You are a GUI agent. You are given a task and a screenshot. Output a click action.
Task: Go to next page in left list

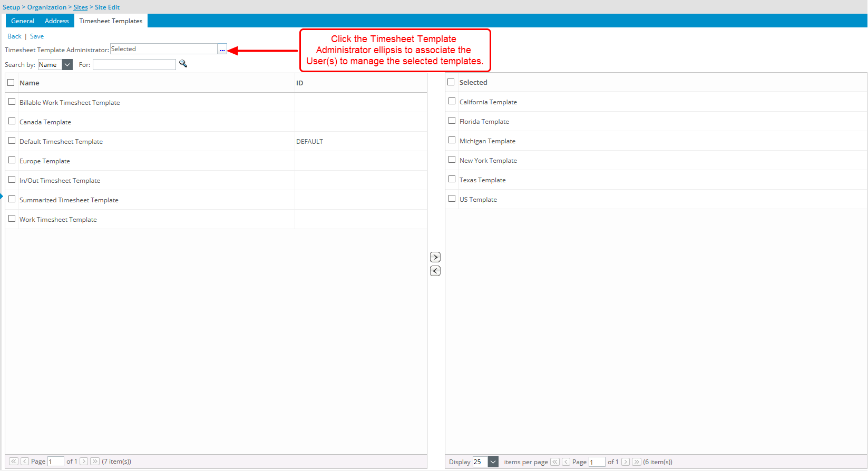point(84,461)
